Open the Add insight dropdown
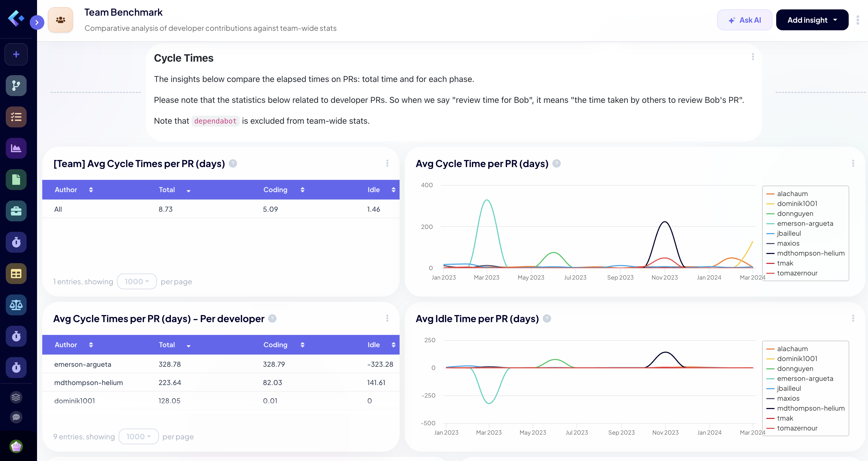Screen dimensions: 868x461 [x=812, y=20]
